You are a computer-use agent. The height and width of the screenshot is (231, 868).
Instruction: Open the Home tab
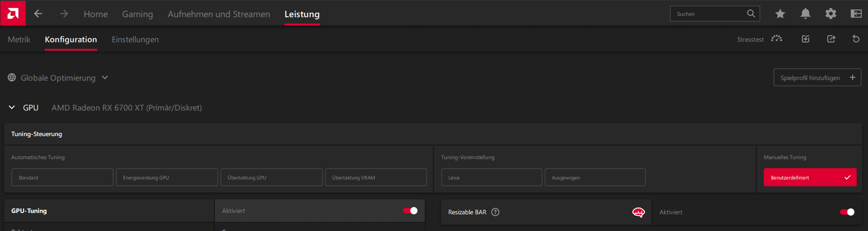point(96,14)
